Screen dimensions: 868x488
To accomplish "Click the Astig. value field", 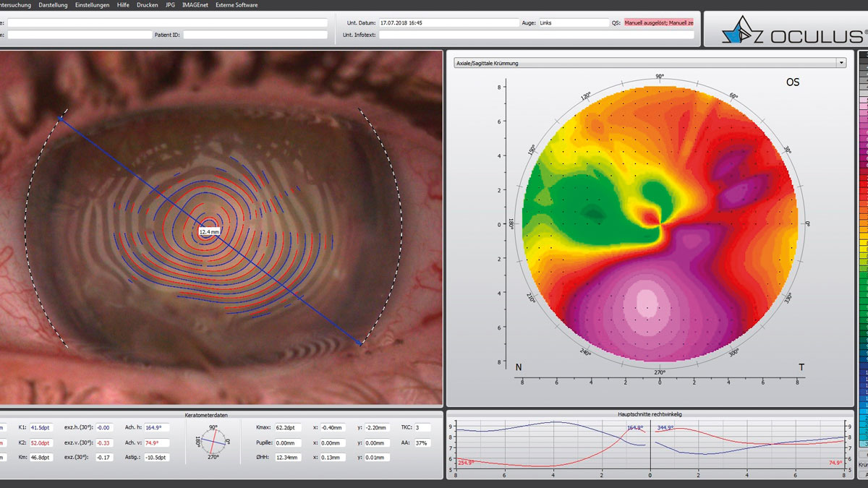I will tap(156, 458).
